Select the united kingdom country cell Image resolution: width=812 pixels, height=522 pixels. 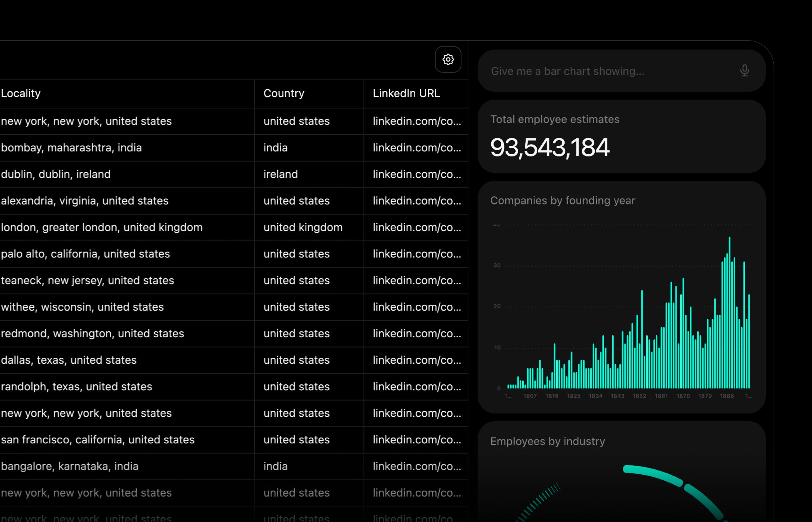pos(303,227)
